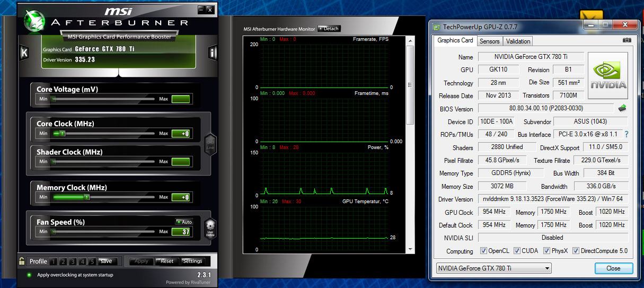Switch to the Sensors tab

coord(489,41)
